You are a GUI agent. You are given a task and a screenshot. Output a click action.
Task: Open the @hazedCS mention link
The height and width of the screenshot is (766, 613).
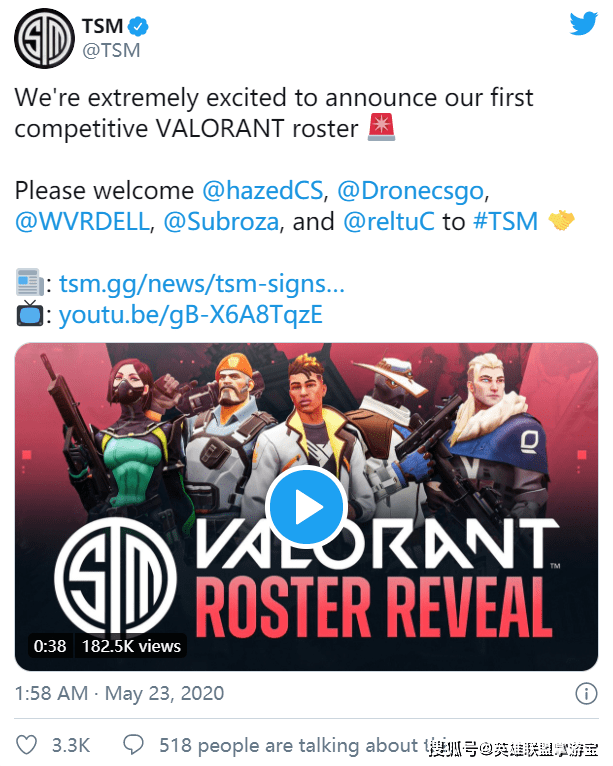pos(263,191)
